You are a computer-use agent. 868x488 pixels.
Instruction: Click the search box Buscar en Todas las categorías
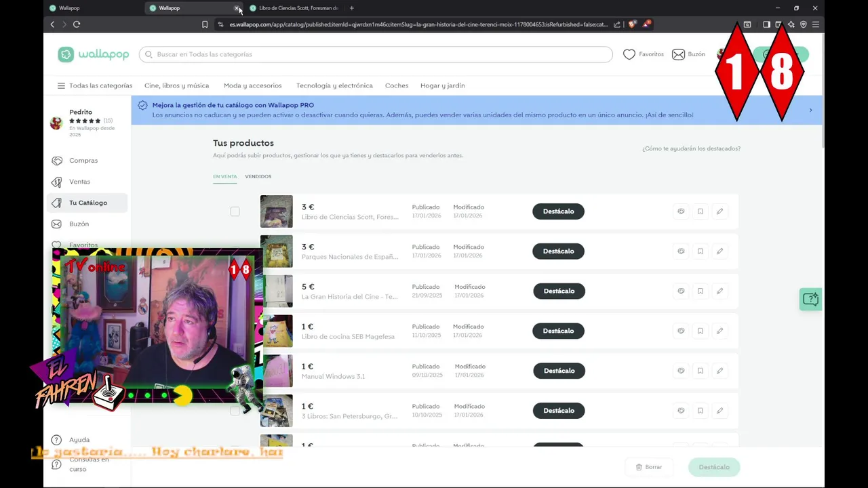pos(376,54)
